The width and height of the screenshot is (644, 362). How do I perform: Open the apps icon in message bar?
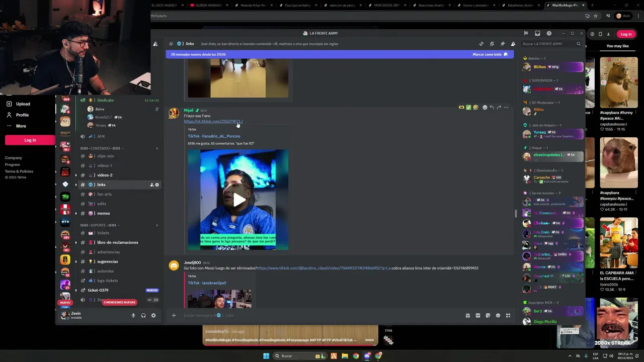pos(508,315)
